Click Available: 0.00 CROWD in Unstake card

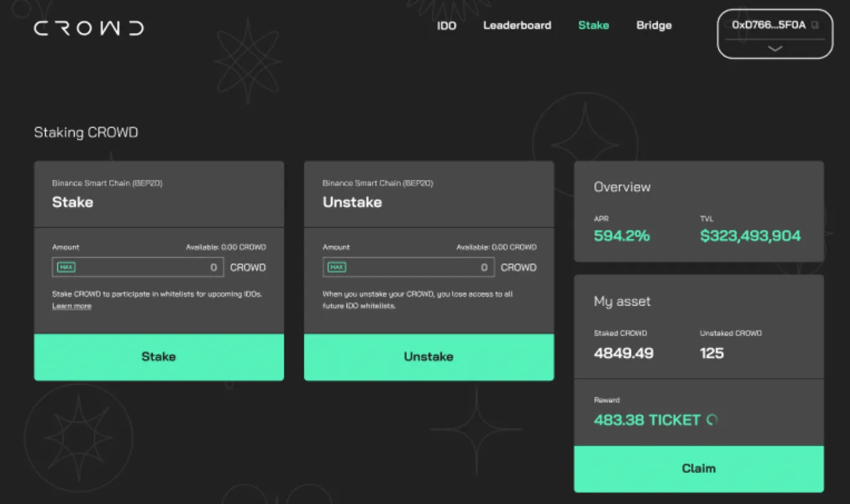pyautogui.click(x=497, y=247)
